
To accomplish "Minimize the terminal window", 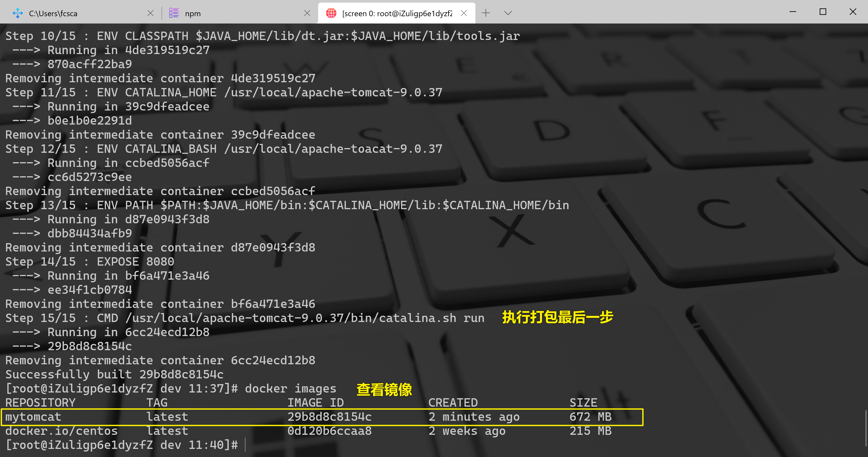I will tap(793, 12).
